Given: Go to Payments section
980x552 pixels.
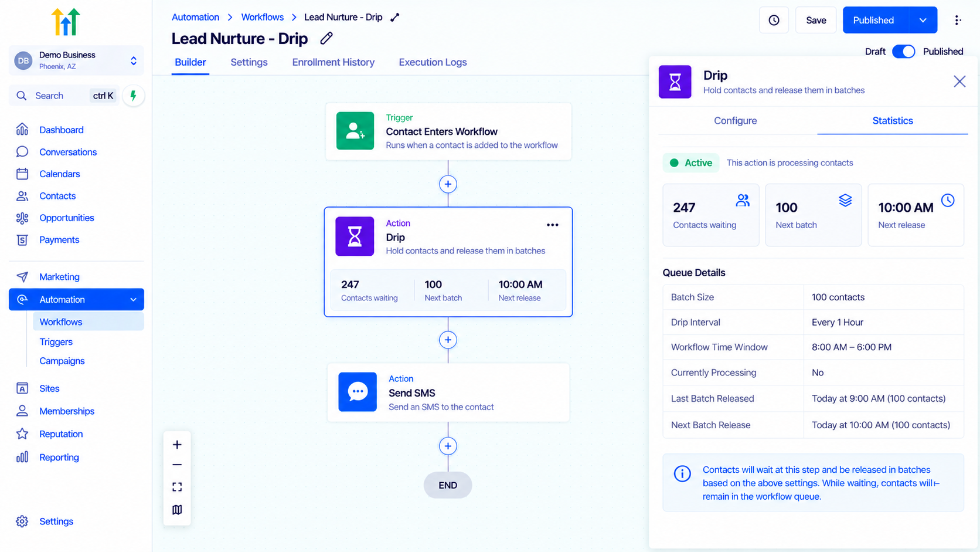Looking at the screenshot, I should 59,239.
